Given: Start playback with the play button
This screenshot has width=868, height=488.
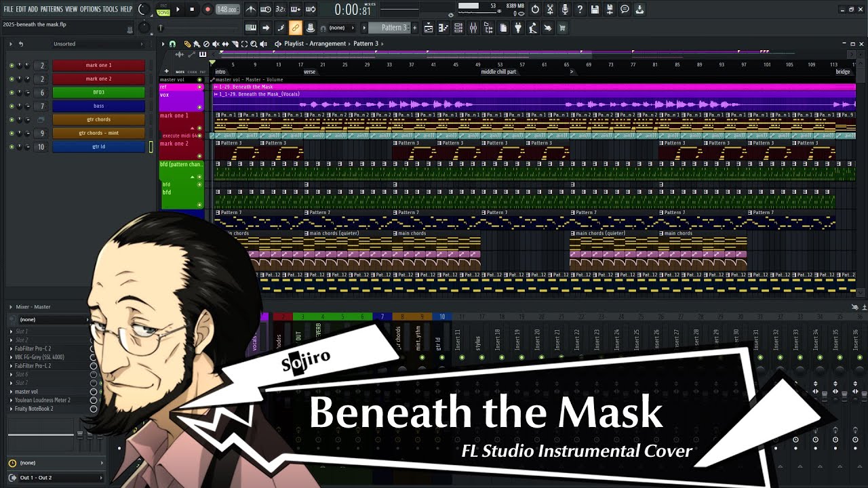Looking at the screenshot, I should (178, 9).
